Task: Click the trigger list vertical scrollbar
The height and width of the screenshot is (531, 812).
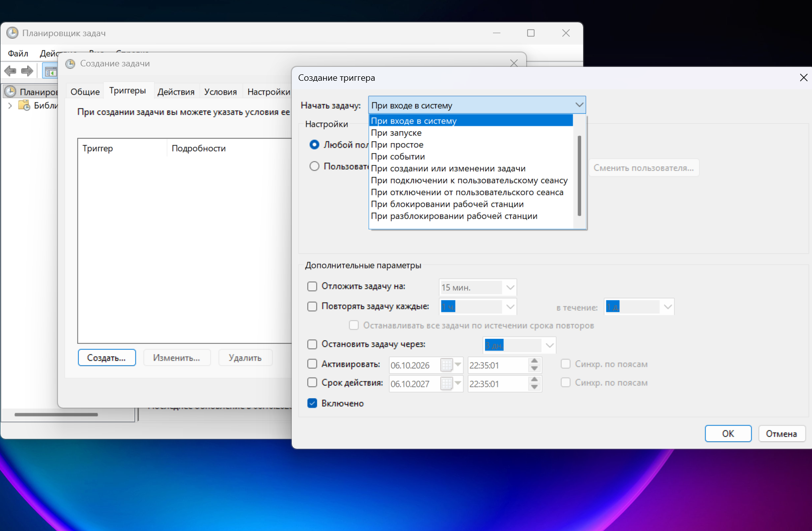Action: [580, 176]
